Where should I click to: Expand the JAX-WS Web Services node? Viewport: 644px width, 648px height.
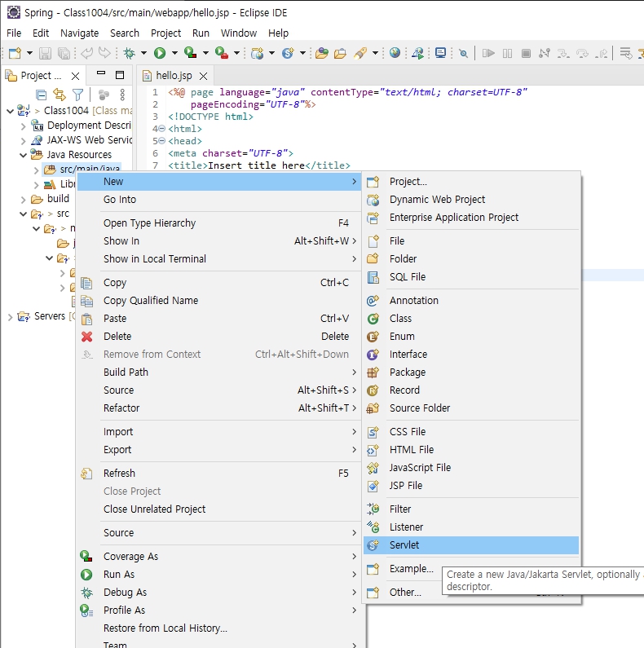point(23,140)
